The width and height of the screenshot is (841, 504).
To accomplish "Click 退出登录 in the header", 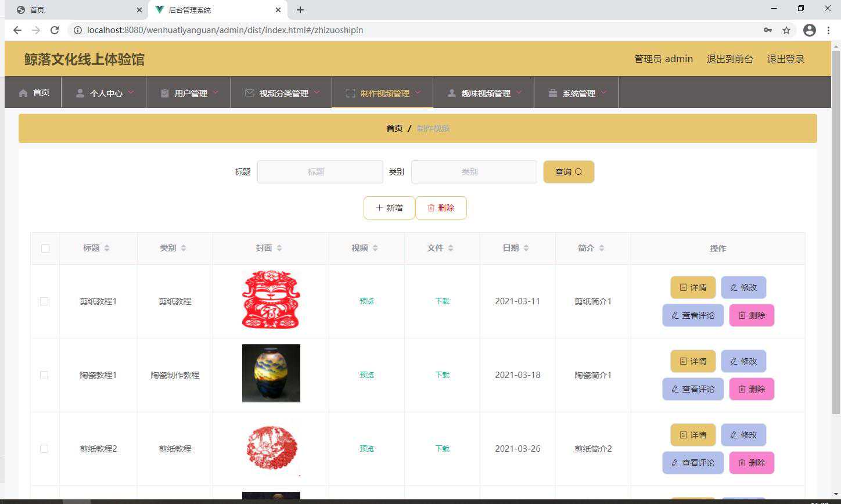I will click(786, 59).
